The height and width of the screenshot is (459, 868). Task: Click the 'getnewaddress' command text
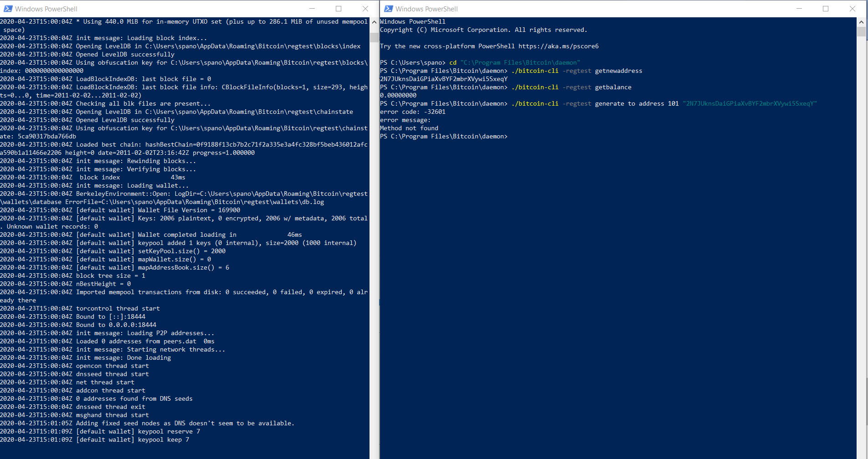tap(618, 71)
